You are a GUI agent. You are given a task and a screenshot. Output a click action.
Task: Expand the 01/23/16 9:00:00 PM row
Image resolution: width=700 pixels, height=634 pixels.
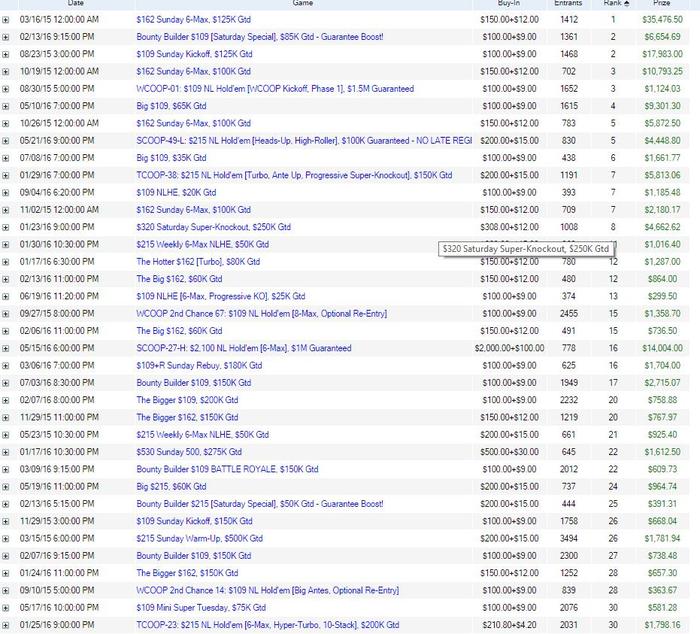tap(5, 227)
